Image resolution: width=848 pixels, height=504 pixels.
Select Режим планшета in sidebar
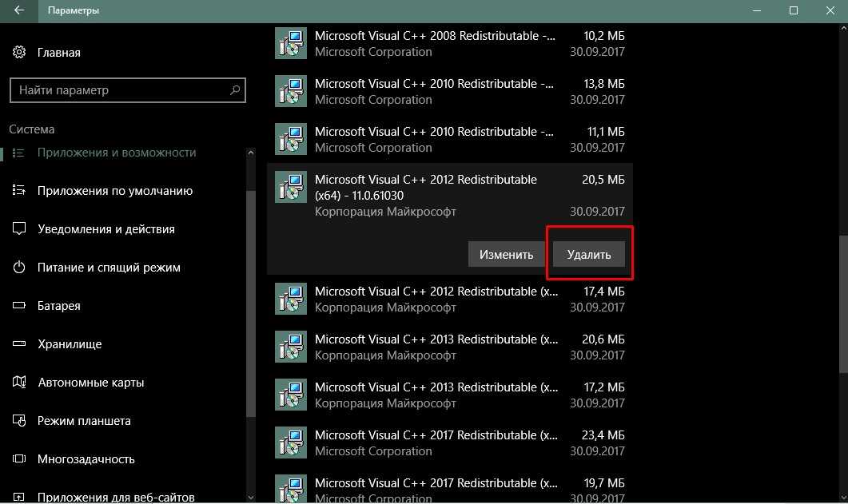(x=84, y=421)
